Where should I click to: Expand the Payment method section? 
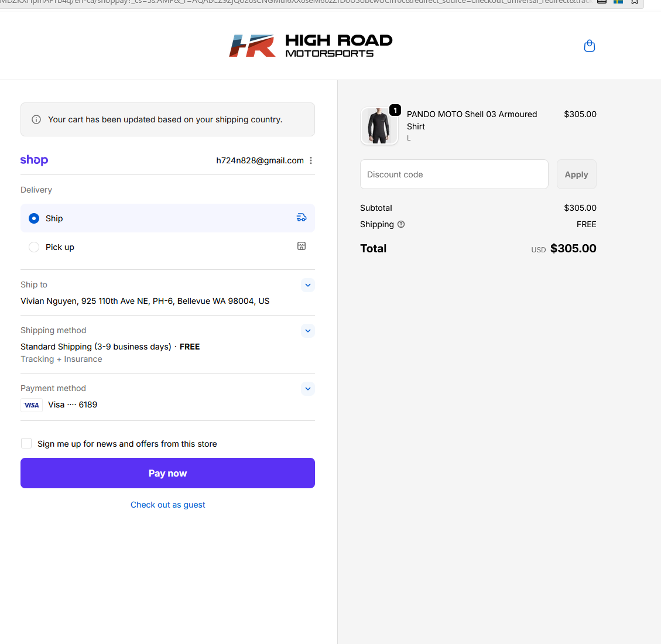307,389
